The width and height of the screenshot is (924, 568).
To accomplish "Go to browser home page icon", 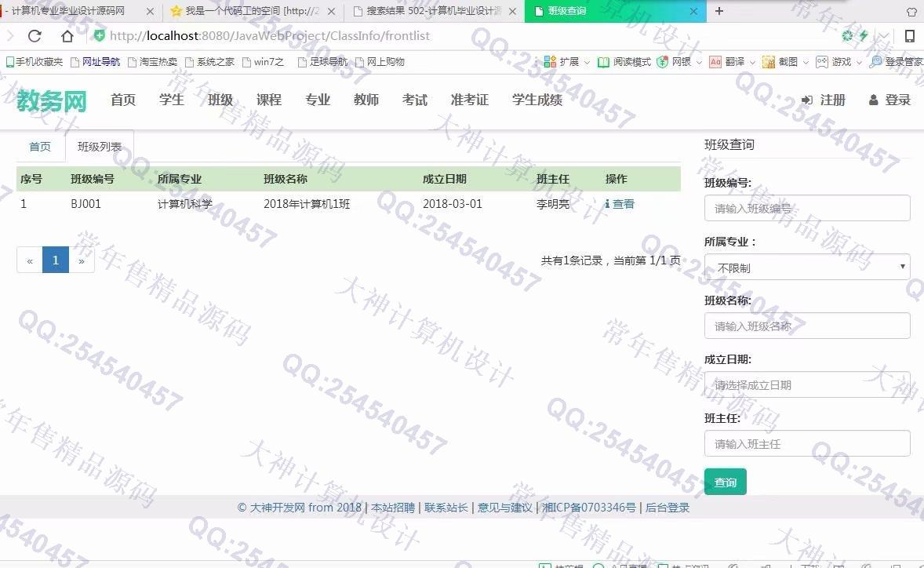I will pyautogui.click(x=67, y=36).
